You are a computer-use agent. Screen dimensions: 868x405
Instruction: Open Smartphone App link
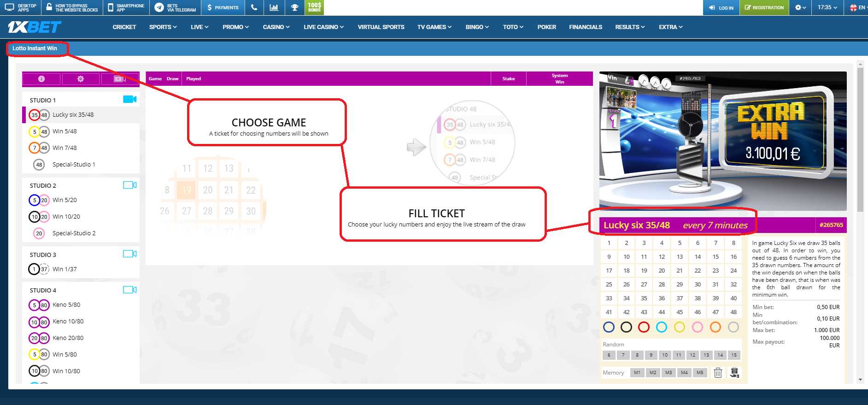[126, 7]
